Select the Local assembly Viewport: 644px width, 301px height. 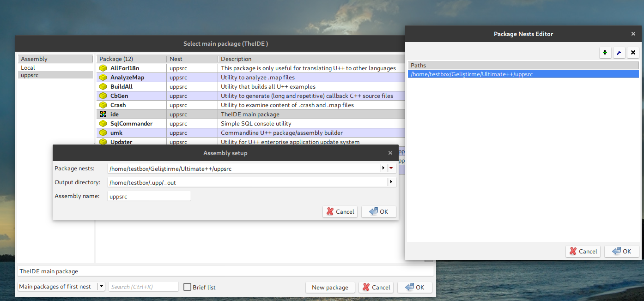pos(28,68)
